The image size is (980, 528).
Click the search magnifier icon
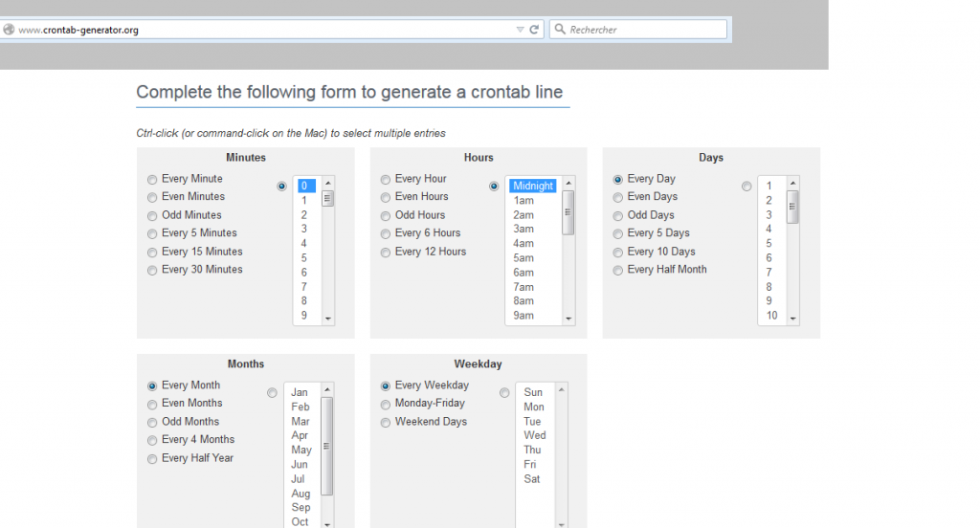[560, 30]
